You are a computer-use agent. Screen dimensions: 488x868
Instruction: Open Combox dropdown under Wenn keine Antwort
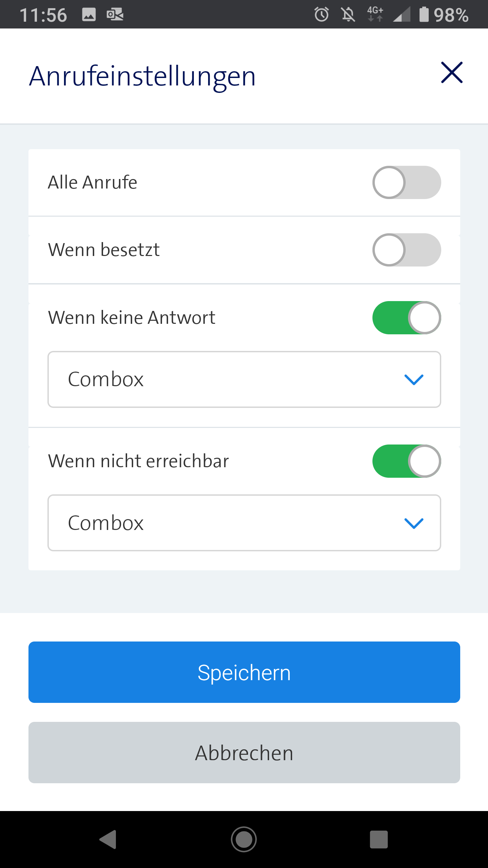(x=244, y=379)
